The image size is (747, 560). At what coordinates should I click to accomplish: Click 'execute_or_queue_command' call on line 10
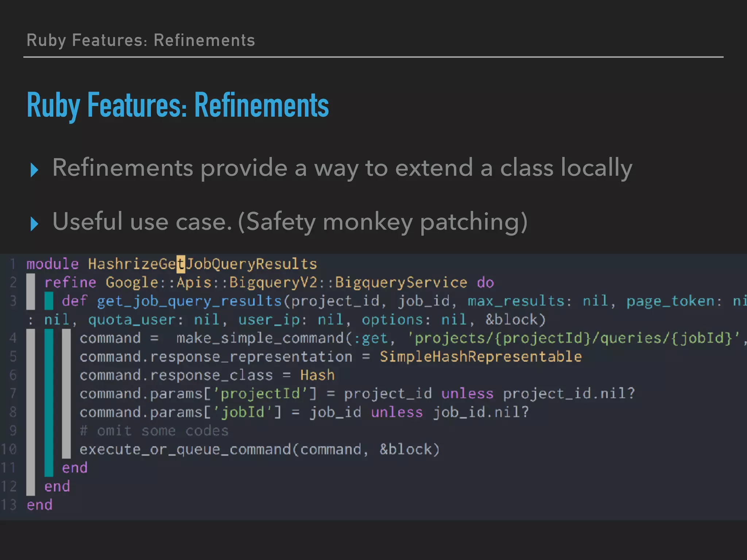(x=185, y=450)
